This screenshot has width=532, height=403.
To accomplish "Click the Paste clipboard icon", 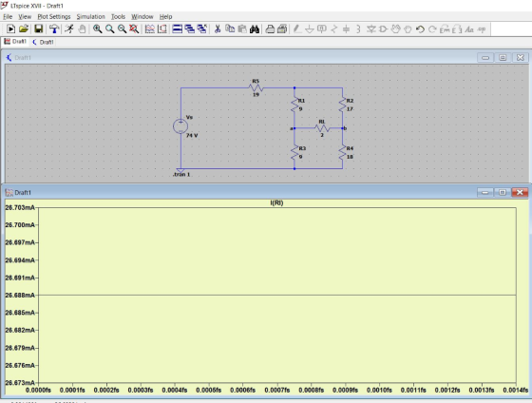I will [x=242, y=29].
